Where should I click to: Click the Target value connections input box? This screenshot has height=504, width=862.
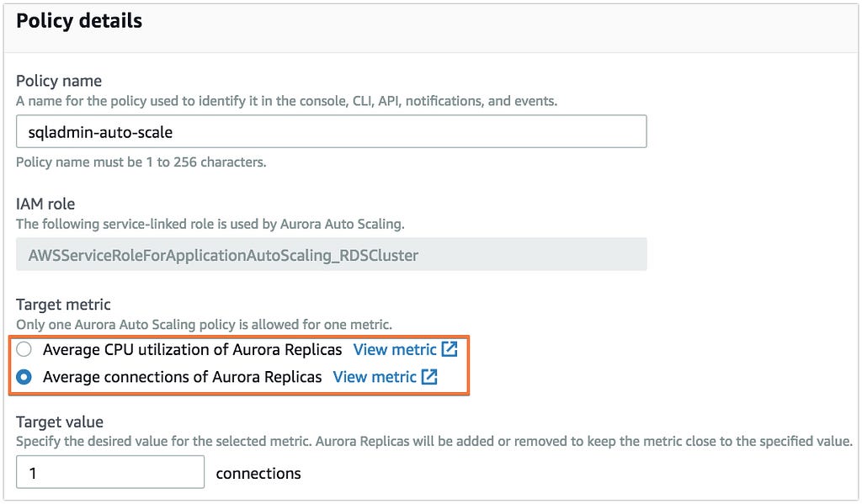coord(110,471)
